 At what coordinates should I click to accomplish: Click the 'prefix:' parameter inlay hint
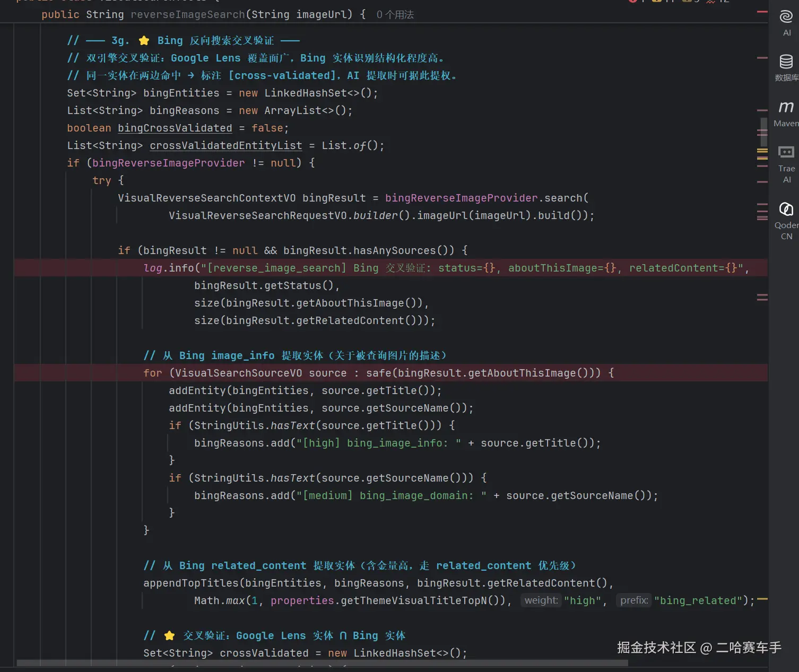634,600
